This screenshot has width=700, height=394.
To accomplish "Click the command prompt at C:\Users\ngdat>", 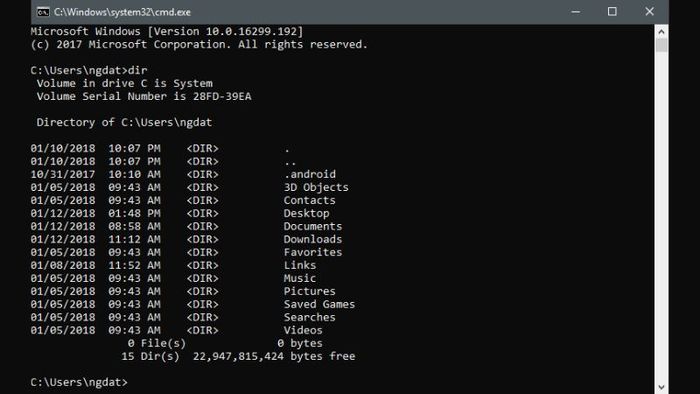I will (79, 382).
